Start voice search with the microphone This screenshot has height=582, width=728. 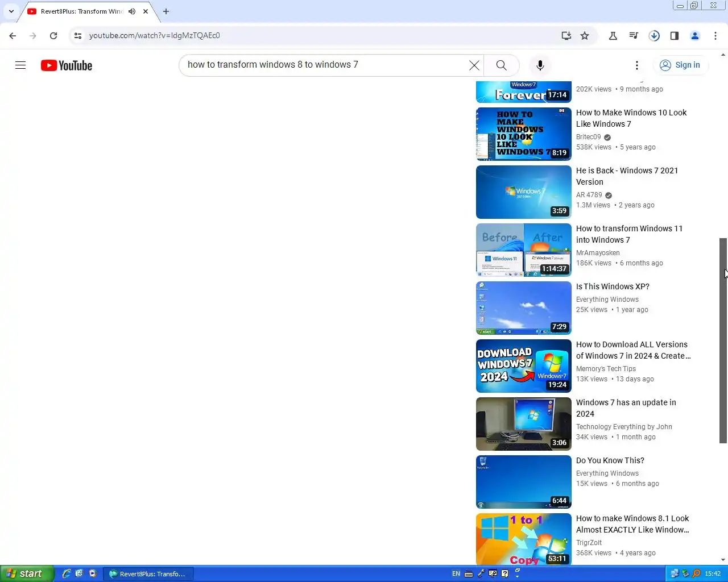(540, 65)
